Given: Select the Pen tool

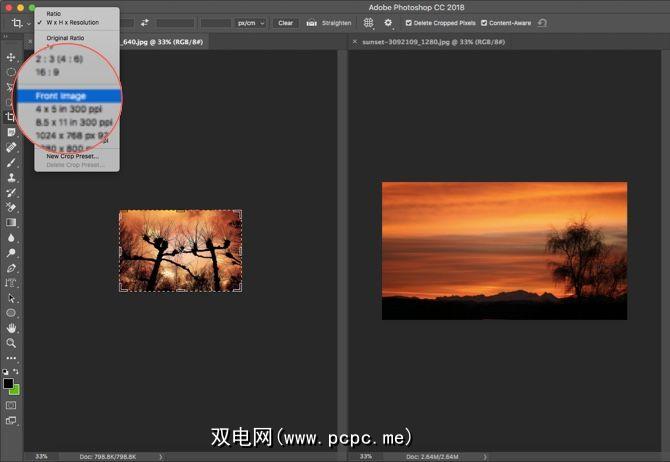Looking at the screenshot, I should (x=11, y=268).
